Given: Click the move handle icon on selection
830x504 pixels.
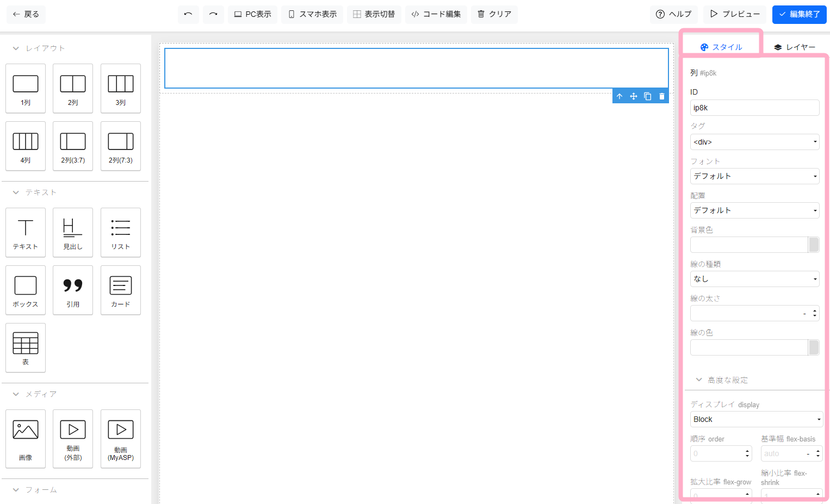Looking at the screenshot, I should pos(634,96).
